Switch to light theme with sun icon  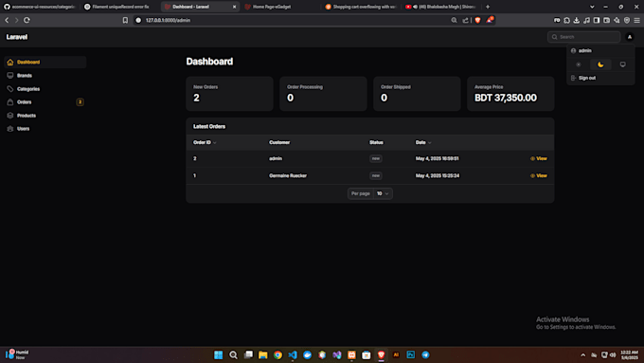pos(579,64)
